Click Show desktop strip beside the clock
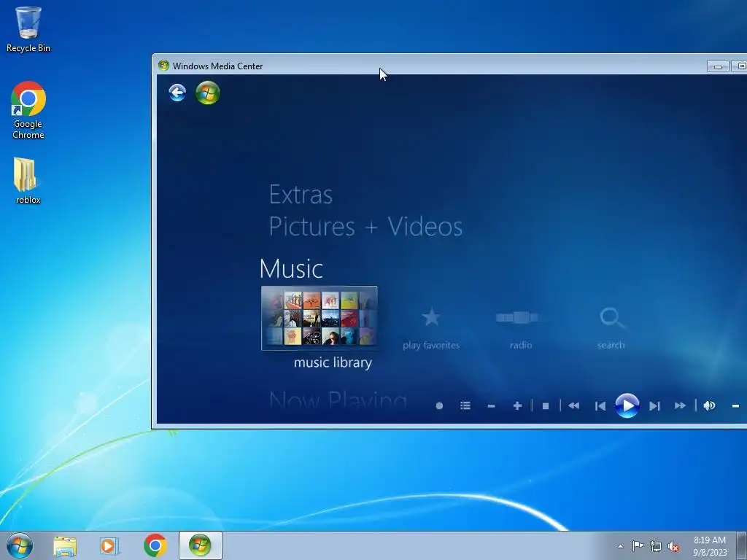The height and width of the screenshot is (560, 747). tap(742, 545)
